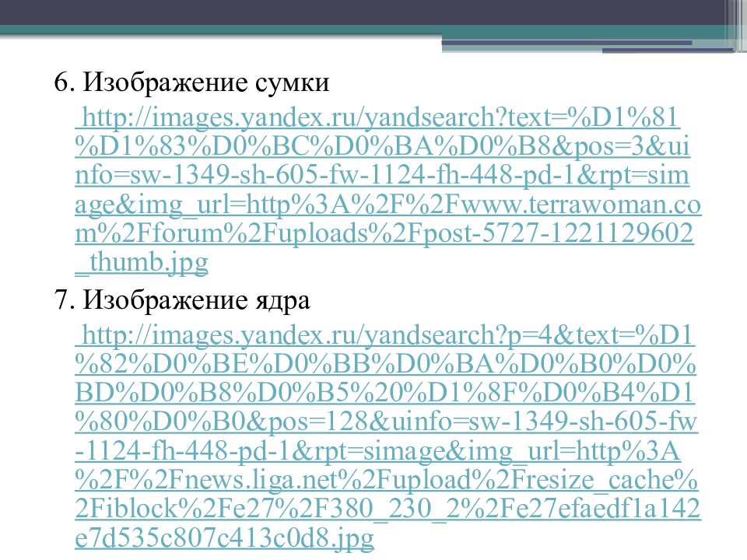Select heading '6. Изображение сумки'
The height and width of the screenshot is (560, 747).
tap(191, 82)
